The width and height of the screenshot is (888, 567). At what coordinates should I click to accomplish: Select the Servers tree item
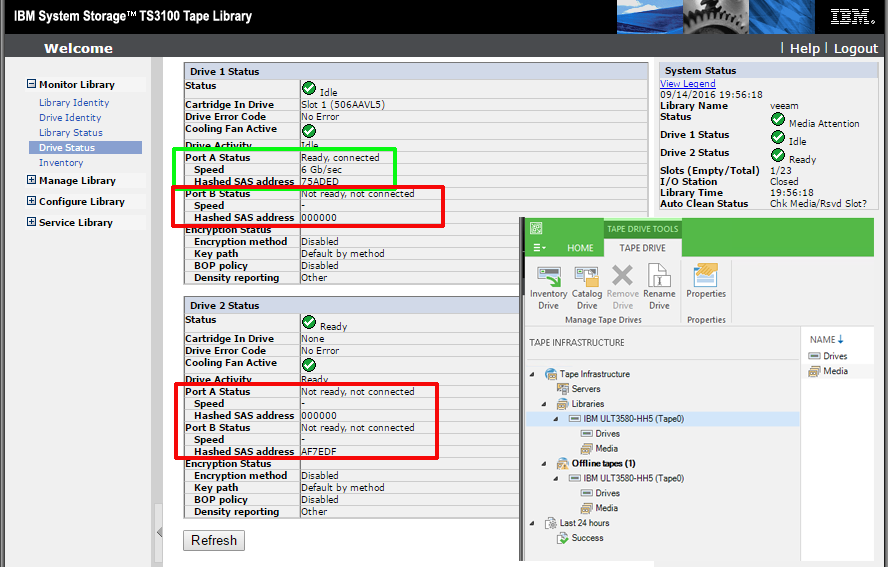tap(578, 389)
